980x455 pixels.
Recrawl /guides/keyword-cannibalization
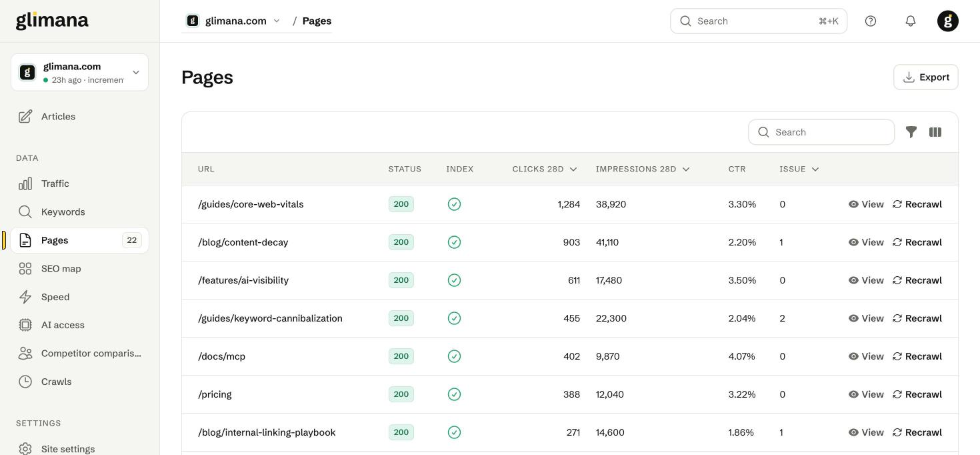click(x=917, y=318)
